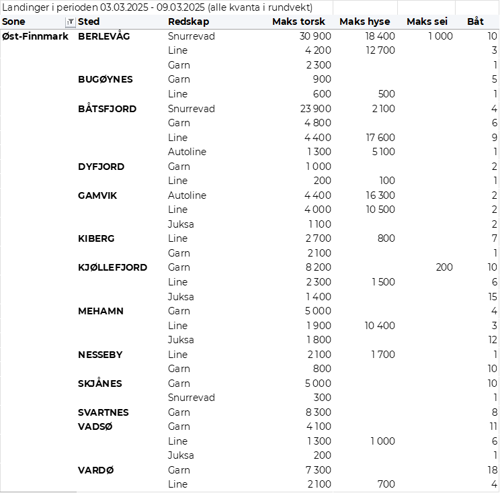Click the 1 000 sei value for Berlevåg
Viewport: 500px width, 493px height.
point(440,36)
